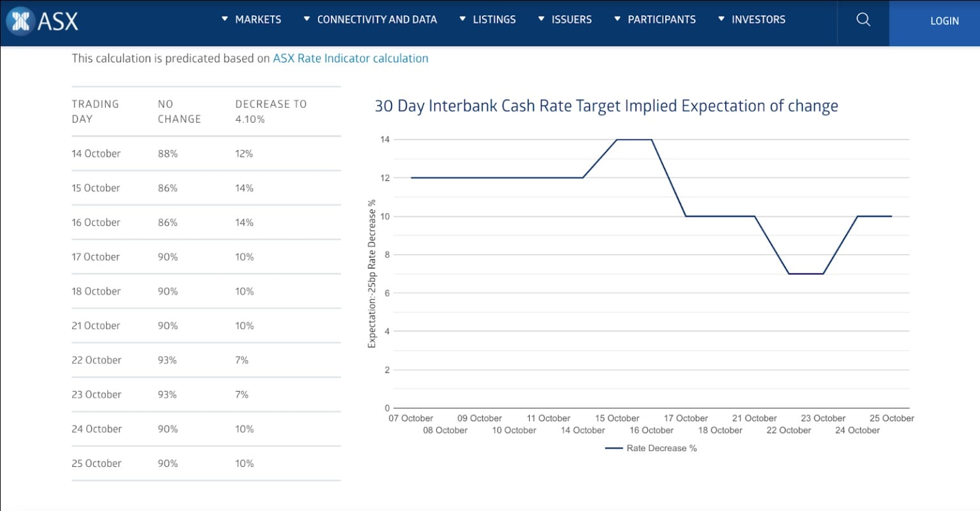
Task: Click the chart line low at 22 October
Action: click(x=789, y=273)
